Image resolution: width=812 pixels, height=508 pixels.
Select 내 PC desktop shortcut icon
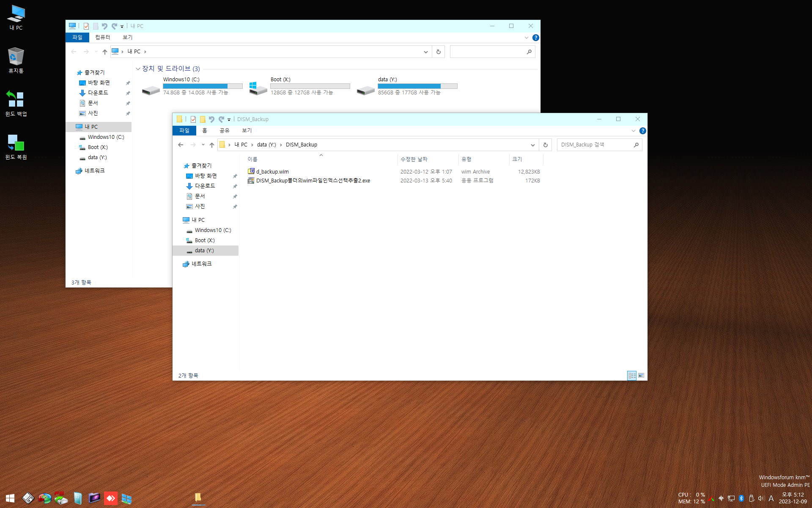tap(16, 17)
